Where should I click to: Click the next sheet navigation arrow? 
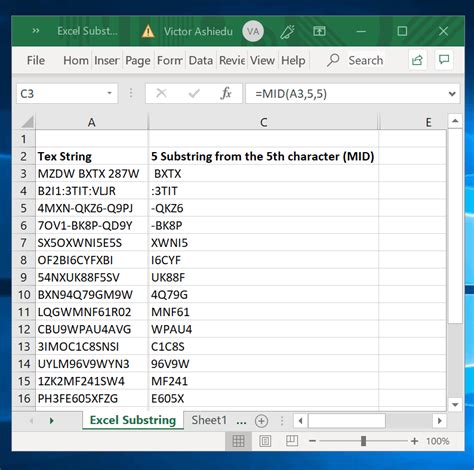[x=51, y=421]
